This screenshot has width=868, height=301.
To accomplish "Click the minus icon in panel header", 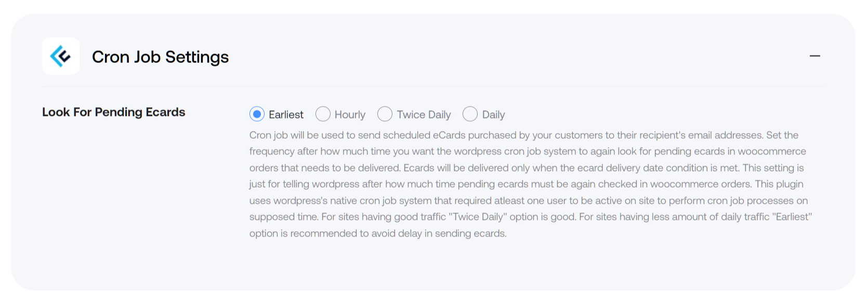I will click(x=814, y=56).
